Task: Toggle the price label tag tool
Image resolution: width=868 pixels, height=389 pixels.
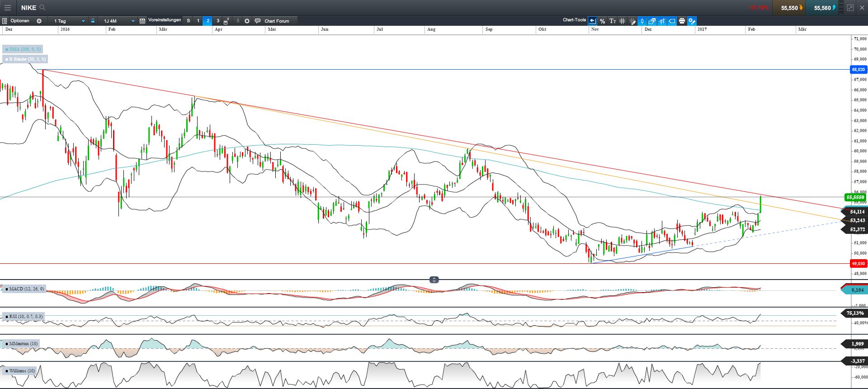Action: pos(672,21)
